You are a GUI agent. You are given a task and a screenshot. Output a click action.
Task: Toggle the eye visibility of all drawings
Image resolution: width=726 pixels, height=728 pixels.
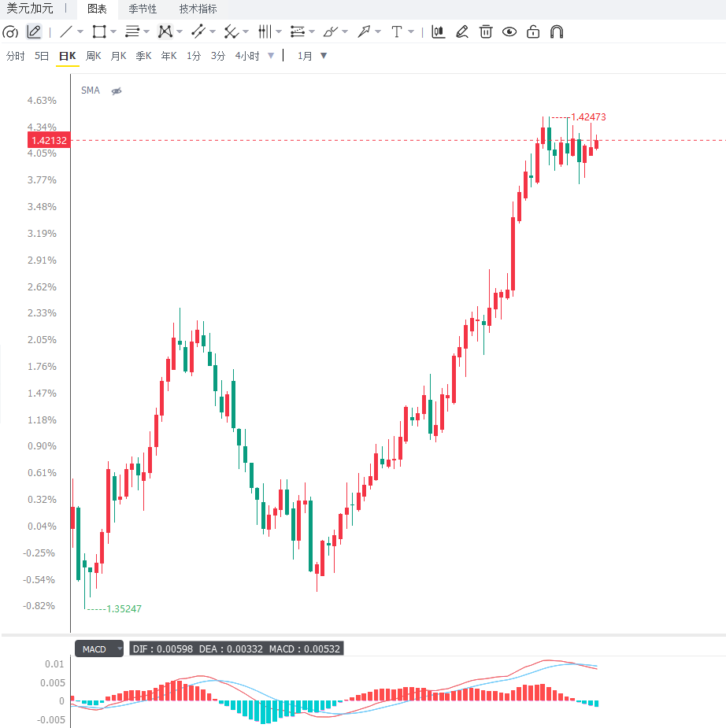pos(509,32)
